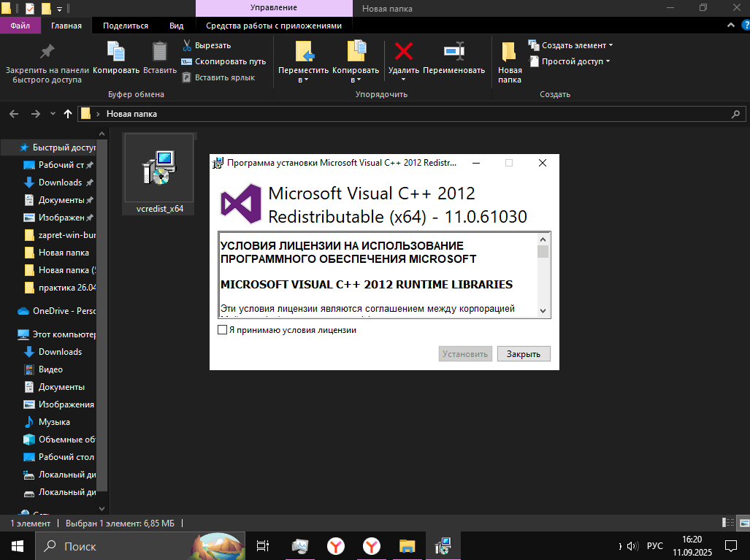750x560 pixels.
Task: Switch РУС input language indicator
Action: tap(655, 546)
